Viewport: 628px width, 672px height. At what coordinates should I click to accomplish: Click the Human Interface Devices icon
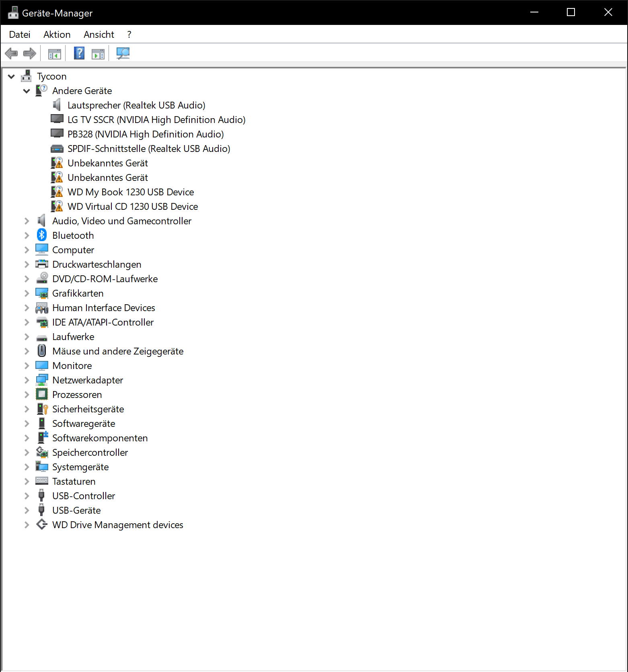(42, 307)
